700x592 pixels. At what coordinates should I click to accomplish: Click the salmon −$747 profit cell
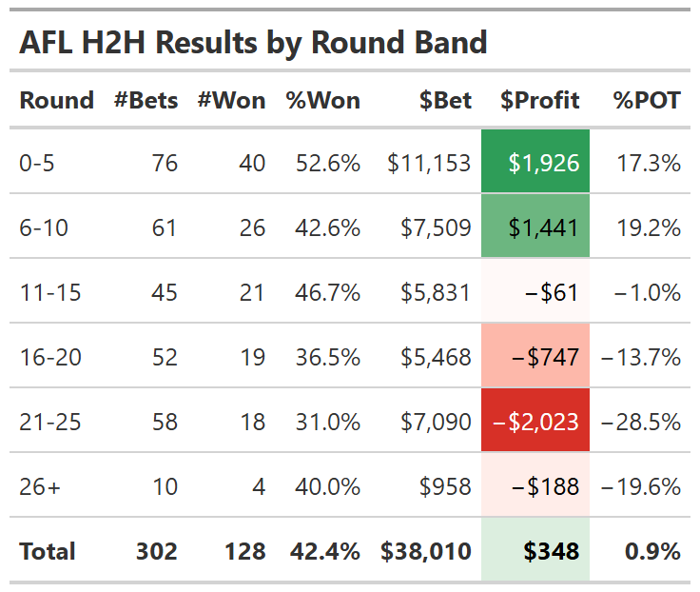tap(536, 357)
